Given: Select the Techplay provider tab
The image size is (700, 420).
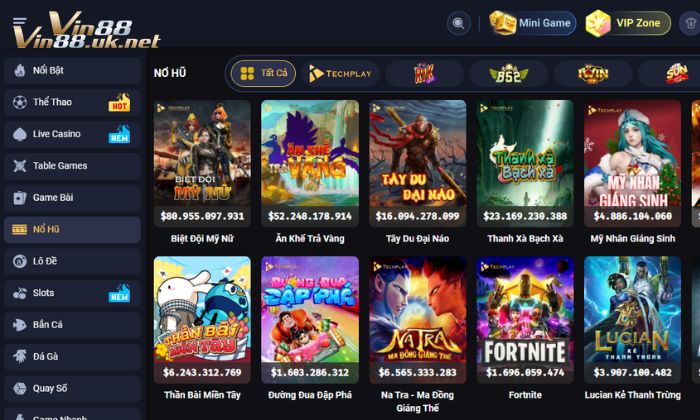Looking at the screenshot, I should [x=340, y=74].
